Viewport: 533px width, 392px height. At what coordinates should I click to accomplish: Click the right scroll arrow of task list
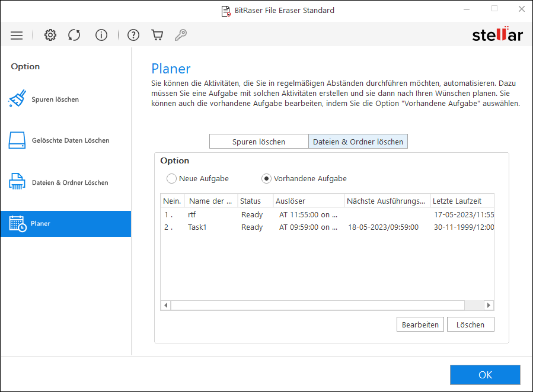(x=489, y=305)
